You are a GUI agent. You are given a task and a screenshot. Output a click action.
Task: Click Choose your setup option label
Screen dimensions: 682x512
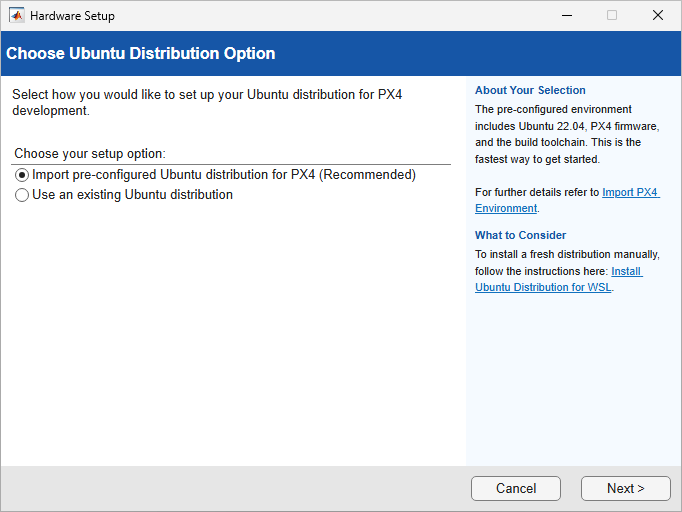(90, 154)
